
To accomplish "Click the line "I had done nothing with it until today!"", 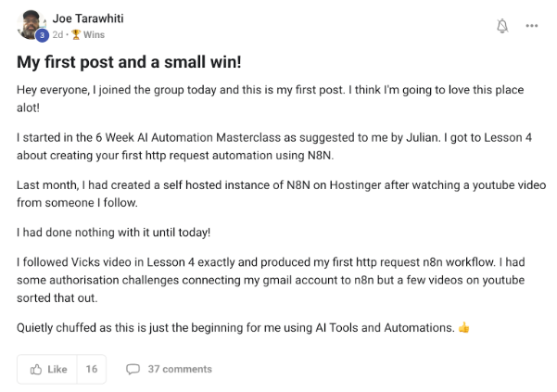I will point(113,230).
